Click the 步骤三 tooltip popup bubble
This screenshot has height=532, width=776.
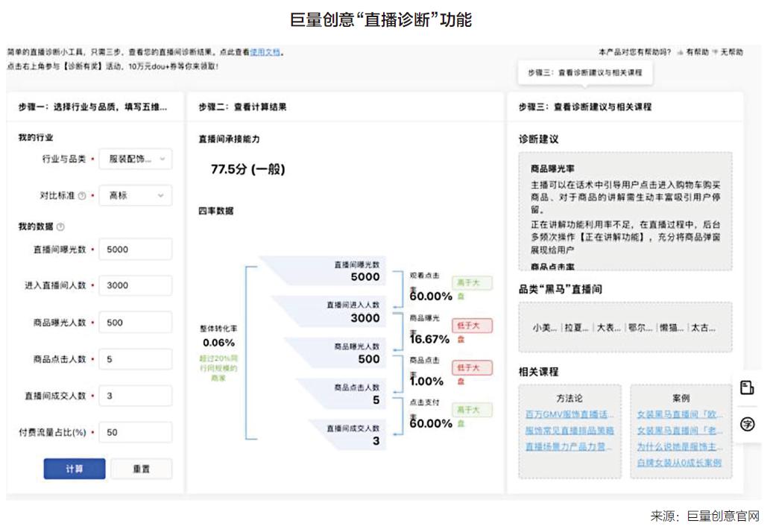[x=585, y=73]
